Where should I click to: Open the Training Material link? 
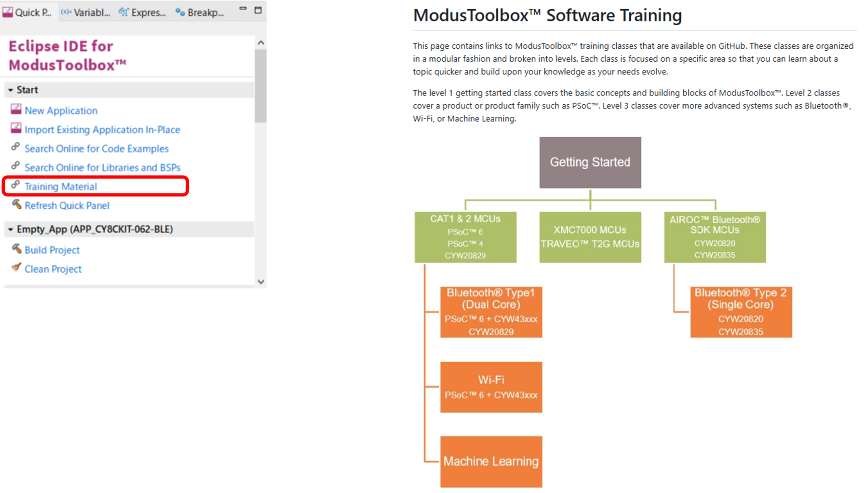point(61,187)
